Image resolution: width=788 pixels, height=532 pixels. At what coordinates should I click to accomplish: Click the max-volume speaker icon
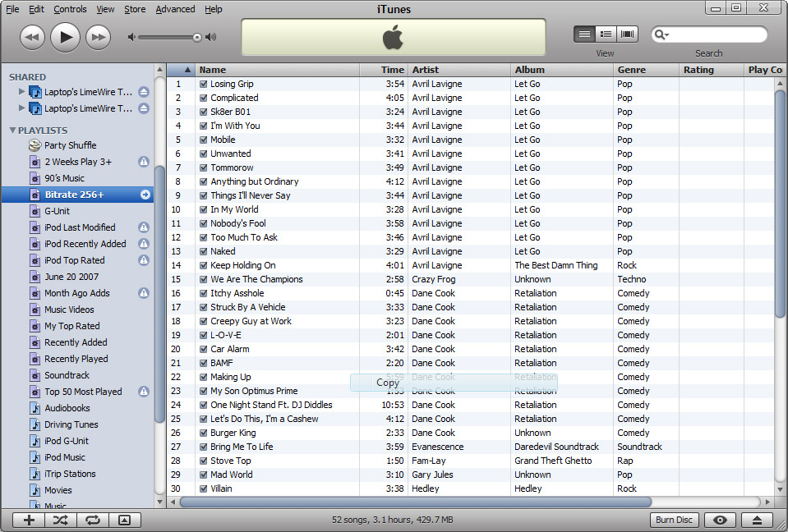(x=211, y=37)
